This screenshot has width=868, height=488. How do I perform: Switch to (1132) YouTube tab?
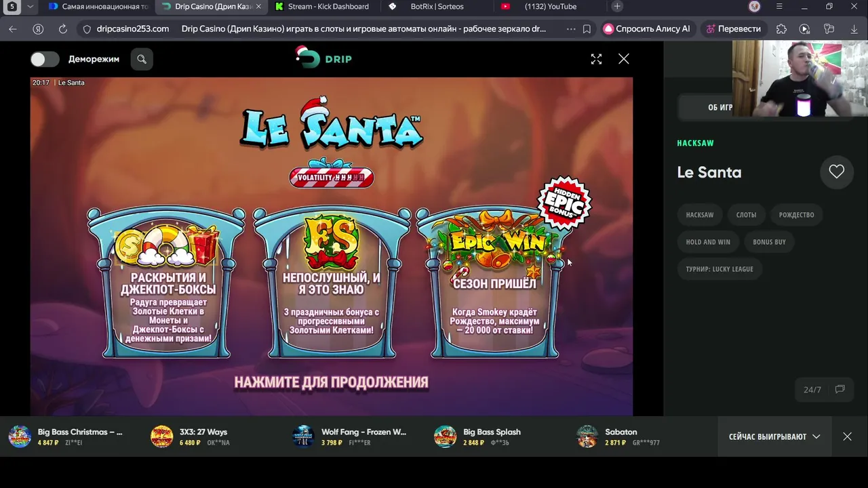tap(549, 7)
